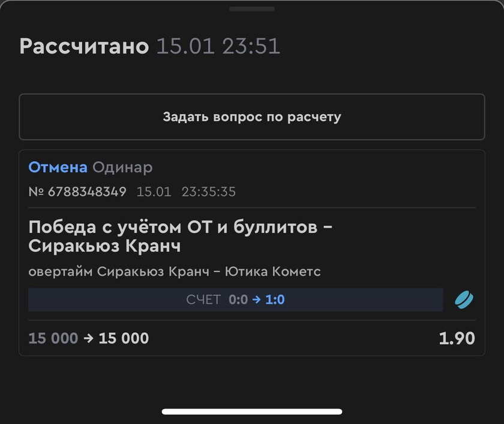
Task: Tap the 1.90 odds value
Action: pos(457,339)
